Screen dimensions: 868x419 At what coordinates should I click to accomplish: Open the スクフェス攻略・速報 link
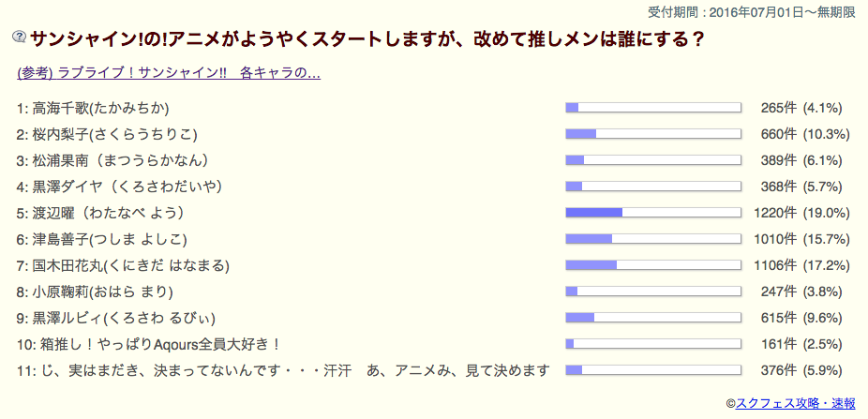click(x=796, y=402)
